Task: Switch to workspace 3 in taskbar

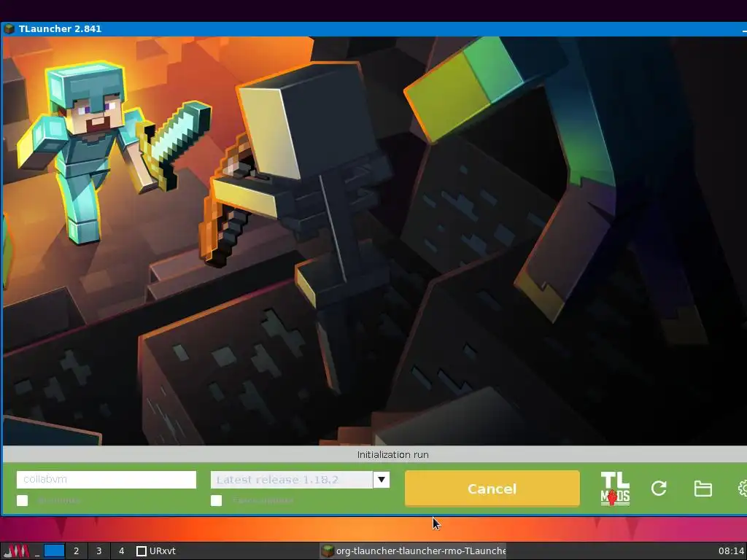Action: [99, 551]
